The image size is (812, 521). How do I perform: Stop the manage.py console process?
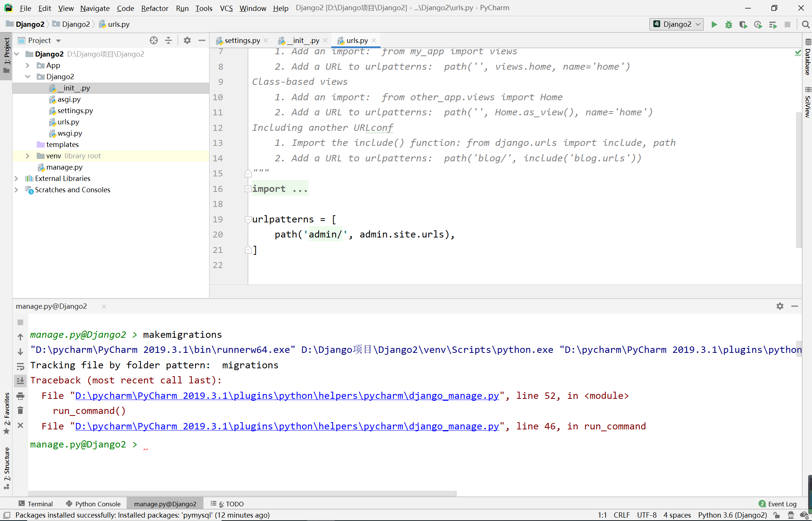(x=20, y=322)
